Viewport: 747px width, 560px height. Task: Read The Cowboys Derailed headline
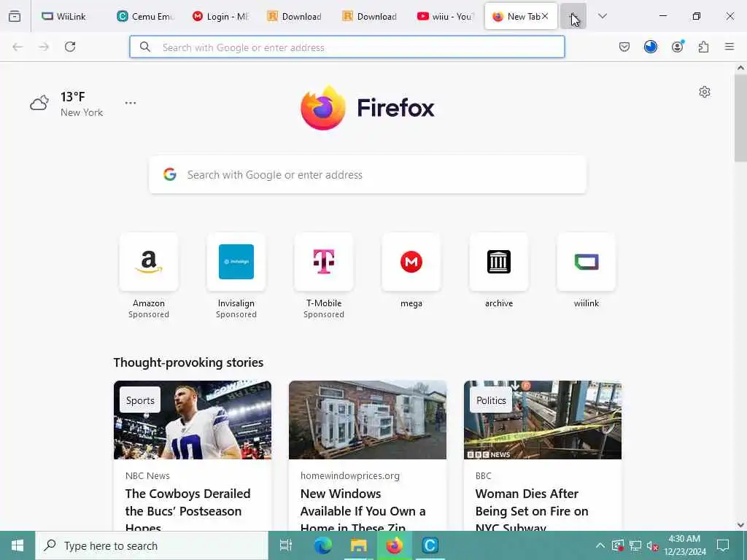point(187,508)
